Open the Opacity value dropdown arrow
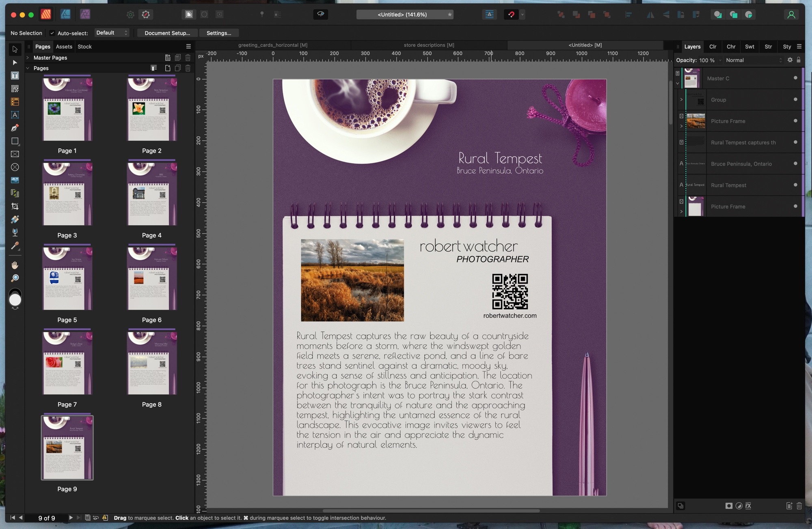Image resolution: width=812 pixels, height=529 pixels. coord(720,60)
